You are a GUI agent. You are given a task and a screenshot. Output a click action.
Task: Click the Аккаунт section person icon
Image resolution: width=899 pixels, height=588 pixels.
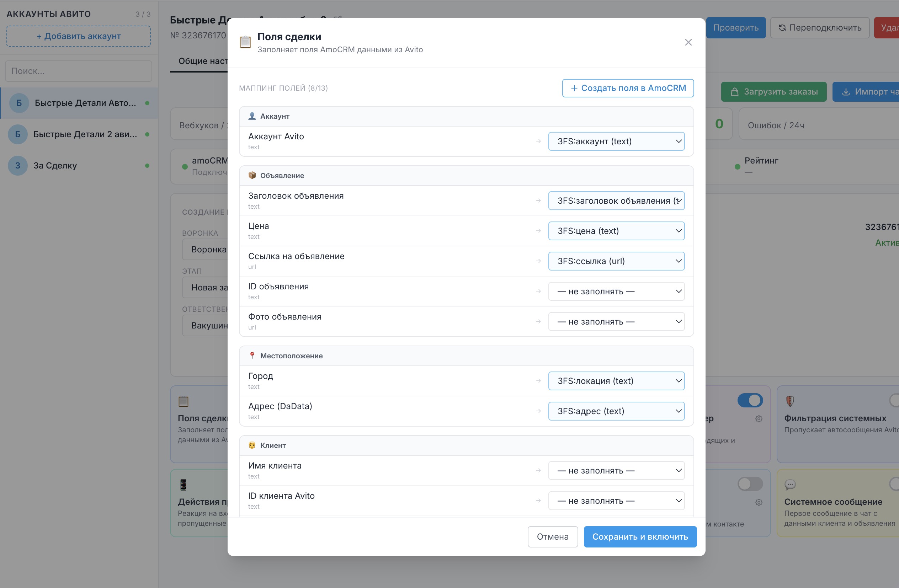(252, 116)
